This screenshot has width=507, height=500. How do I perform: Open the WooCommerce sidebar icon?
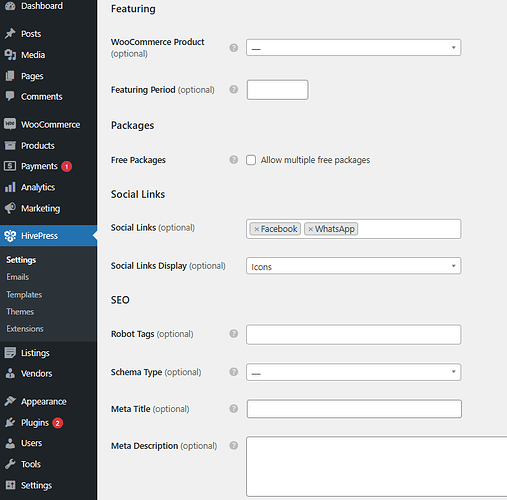10,124
